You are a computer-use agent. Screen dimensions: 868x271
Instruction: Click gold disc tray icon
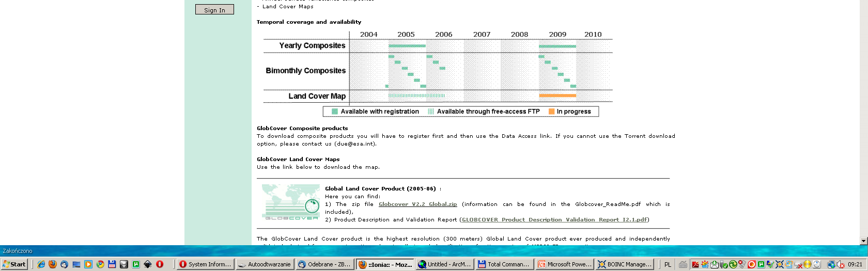(x=807, y=264)
